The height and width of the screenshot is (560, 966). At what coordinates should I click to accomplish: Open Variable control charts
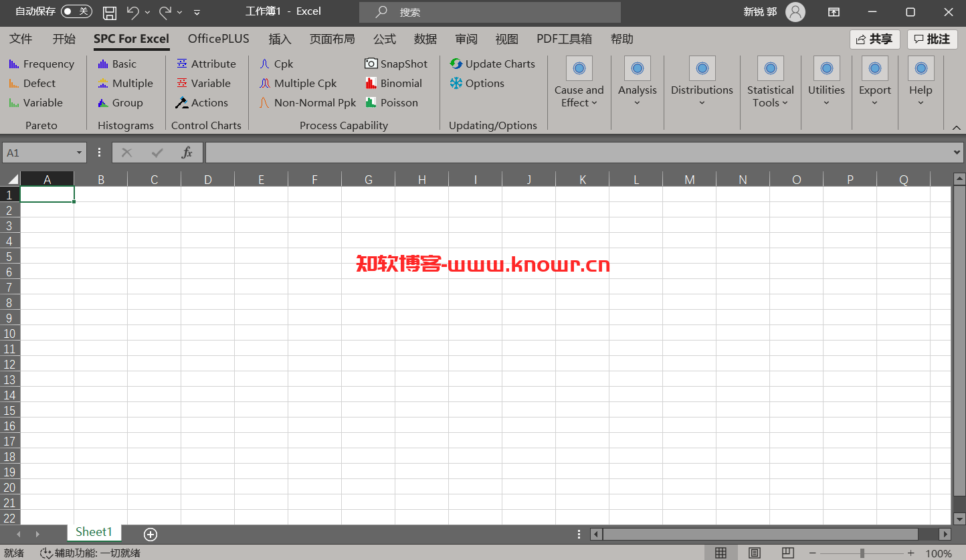coord(203,83)
